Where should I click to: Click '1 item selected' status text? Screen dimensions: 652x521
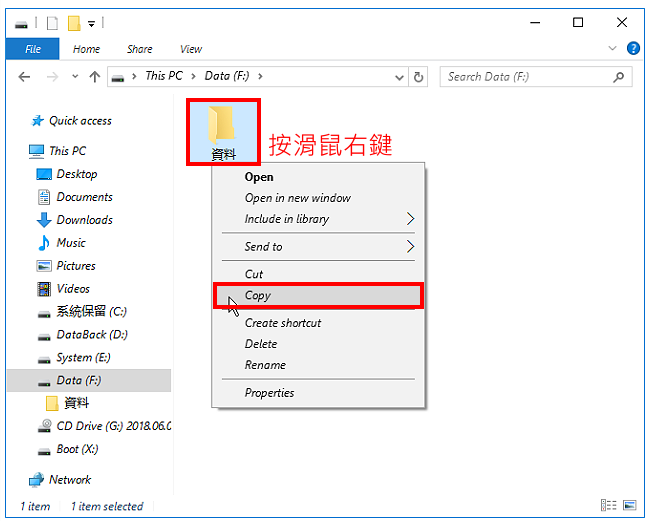tap(107, 506)
